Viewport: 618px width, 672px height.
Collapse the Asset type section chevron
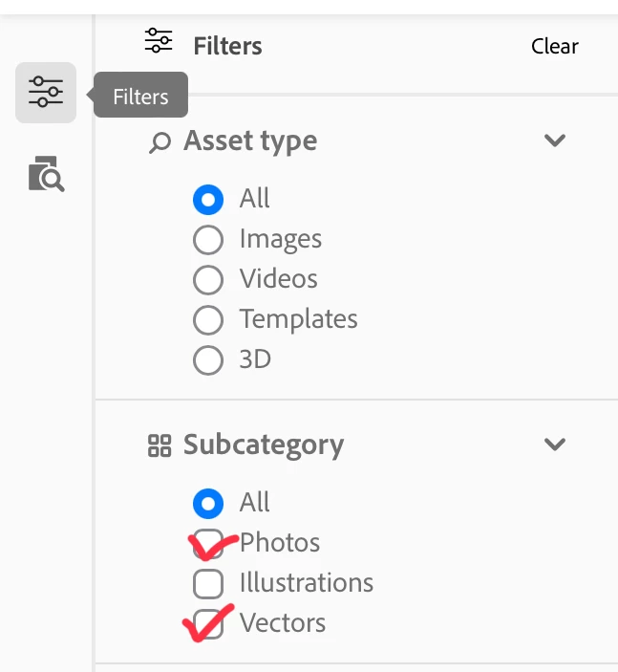tap(554, 141)
